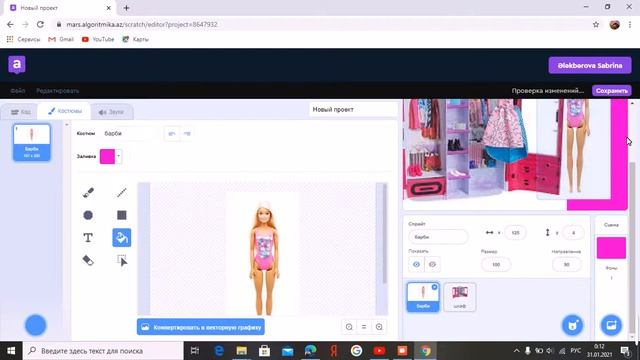Show the sprite with the open-eye button
640x360 pixels.
pos(416,264)
